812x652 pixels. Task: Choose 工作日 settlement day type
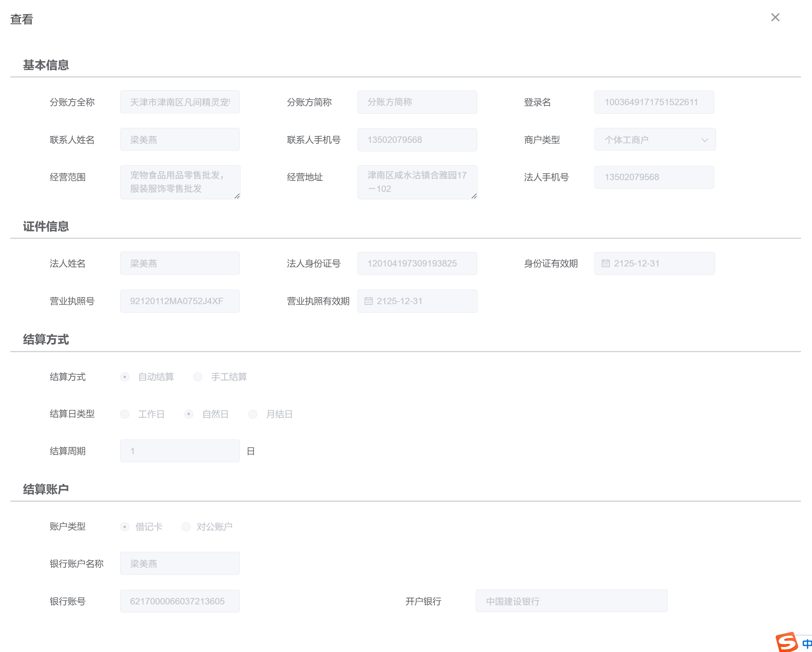[x=125, y=414]
